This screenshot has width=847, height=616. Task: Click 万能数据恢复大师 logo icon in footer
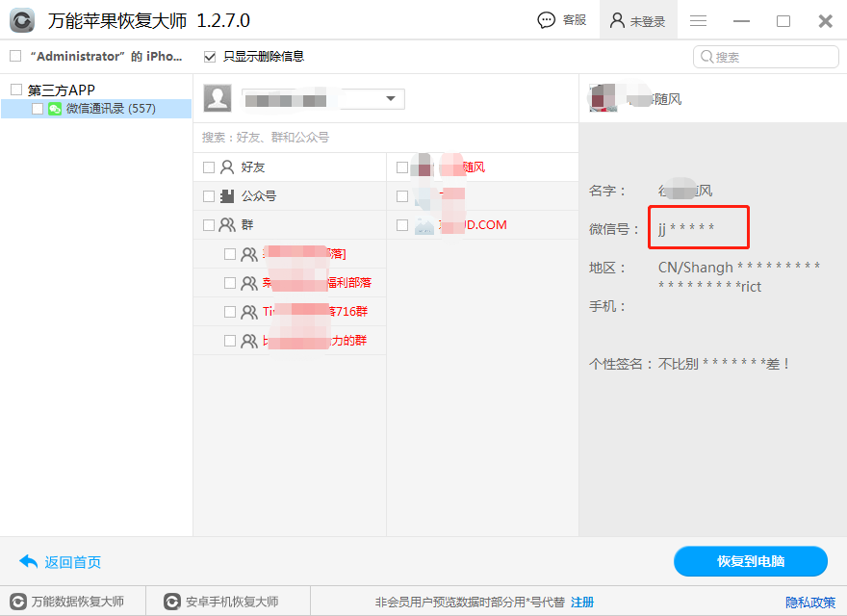(x=18, y=602)
